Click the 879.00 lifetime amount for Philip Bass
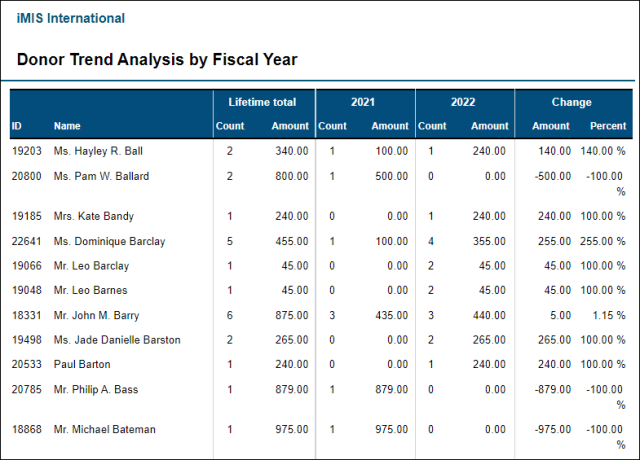Image resolution: width=640 pixels, height=460 pixels. 291,389
